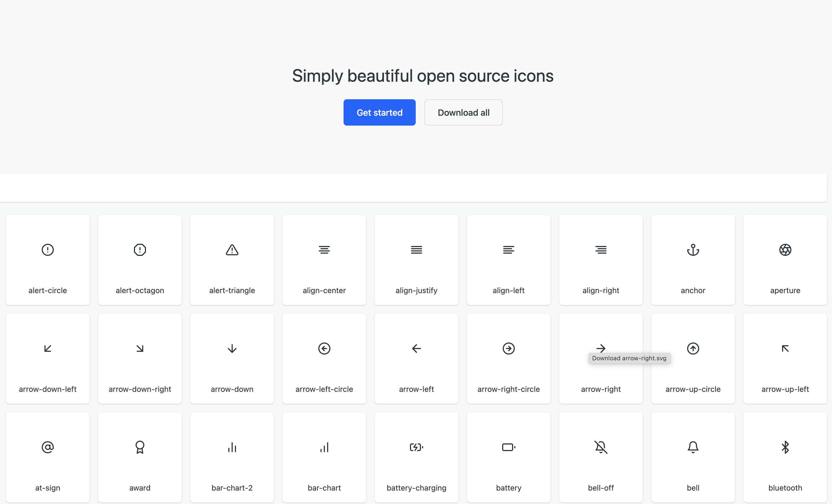
Task: Click the alert-octagon icon tile
Action: pos(140,260)
